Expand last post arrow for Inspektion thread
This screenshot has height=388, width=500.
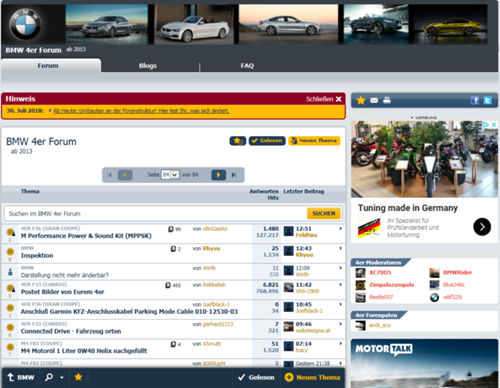pos(341,248)
